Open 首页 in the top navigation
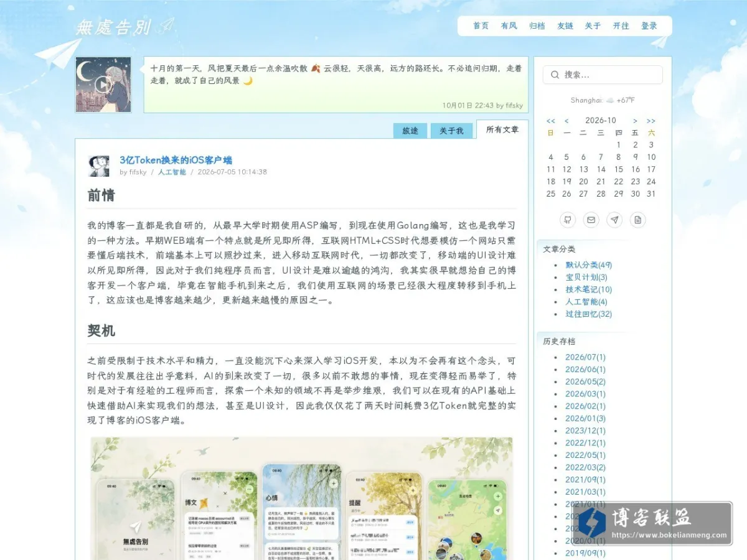The width and height of the screenshot is (747, 560). [481, 26]
